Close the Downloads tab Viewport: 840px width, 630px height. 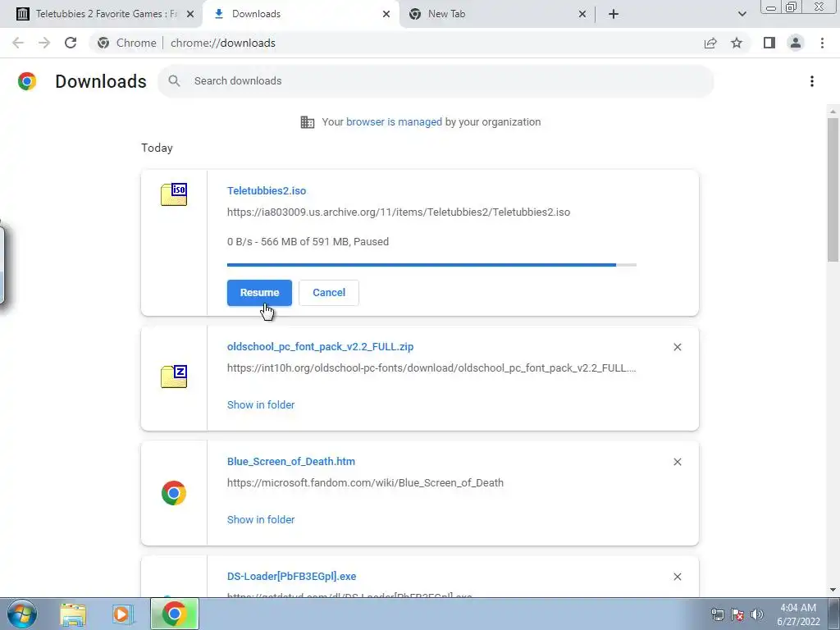(386, 14)
